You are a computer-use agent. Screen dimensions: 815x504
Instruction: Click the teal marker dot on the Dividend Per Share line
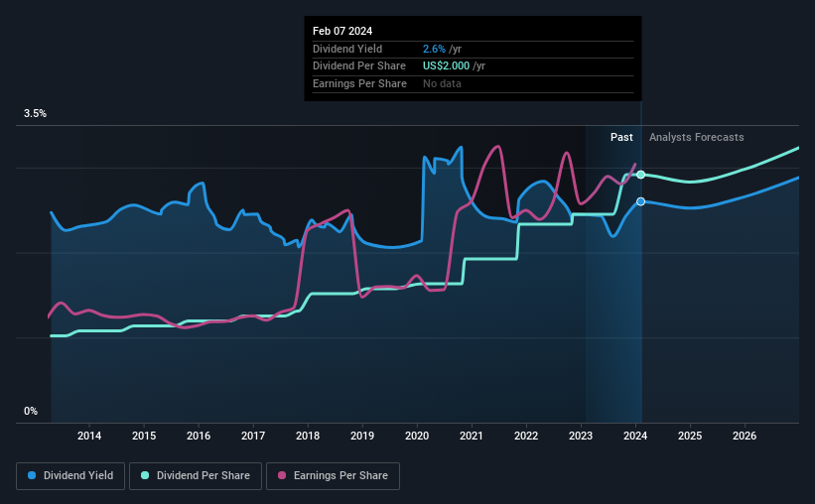click(x=641, y=175)
